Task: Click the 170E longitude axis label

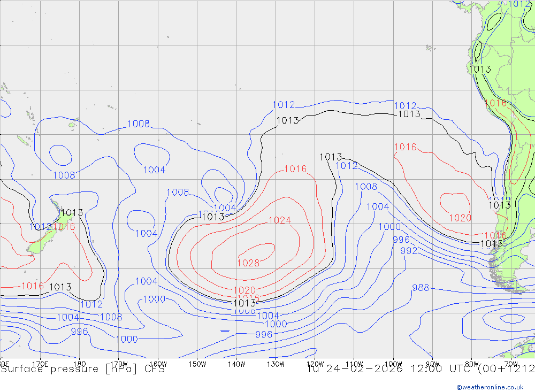Action: click(x=40, y=364)
